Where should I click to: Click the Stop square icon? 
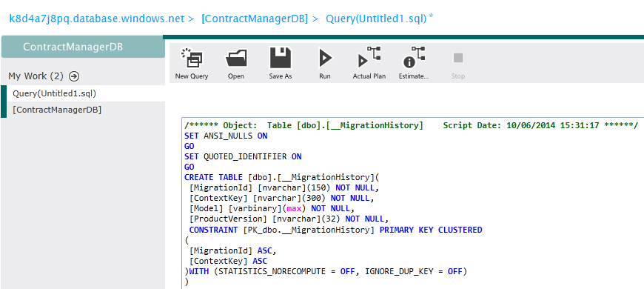(458, 58)
